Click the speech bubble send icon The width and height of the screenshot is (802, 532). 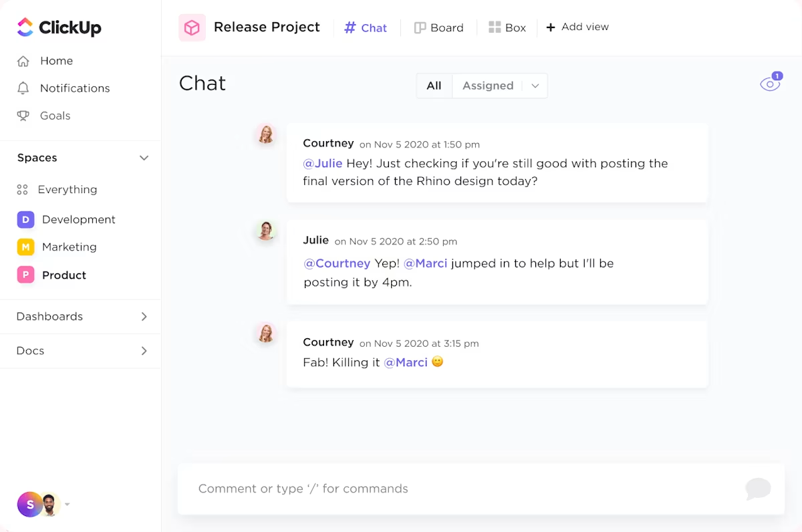(758, 489)
